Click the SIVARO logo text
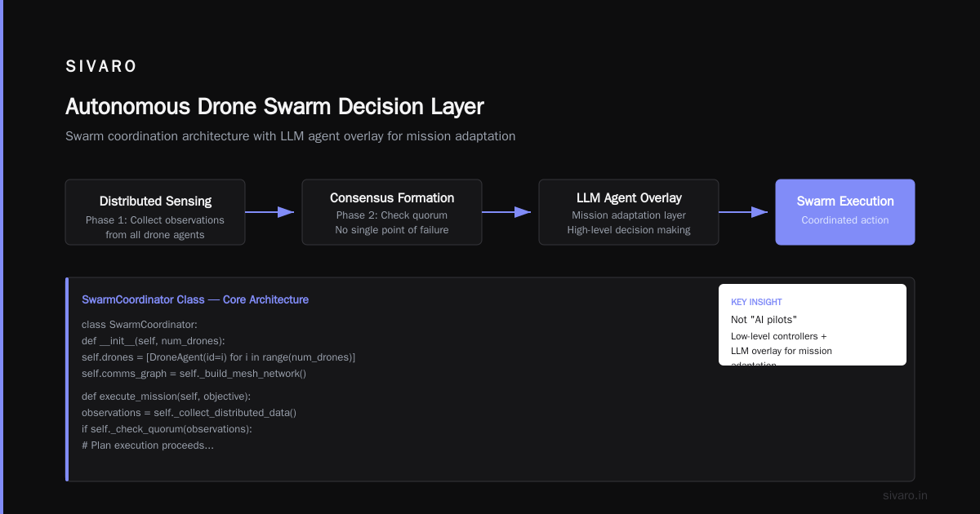Viewport: 980px width, 514px height. click(x=101, y=67)
